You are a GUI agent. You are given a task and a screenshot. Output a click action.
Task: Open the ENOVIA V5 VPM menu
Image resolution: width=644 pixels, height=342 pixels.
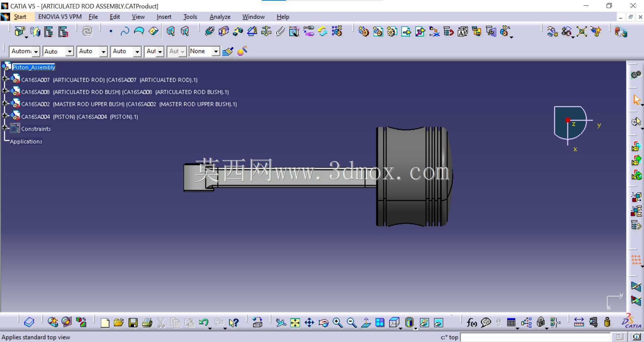pyautogui.click(x=60, y=17)
